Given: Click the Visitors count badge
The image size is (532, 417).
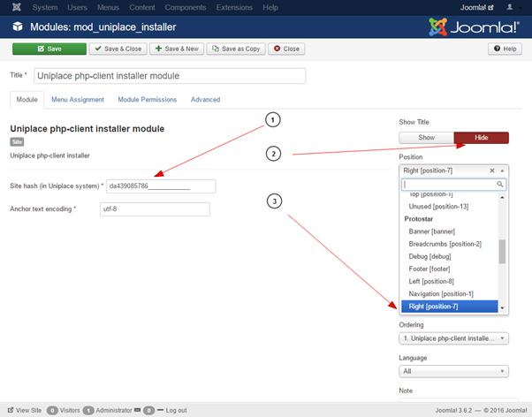Looking at the screenshot, I should (x=52, y=411).
